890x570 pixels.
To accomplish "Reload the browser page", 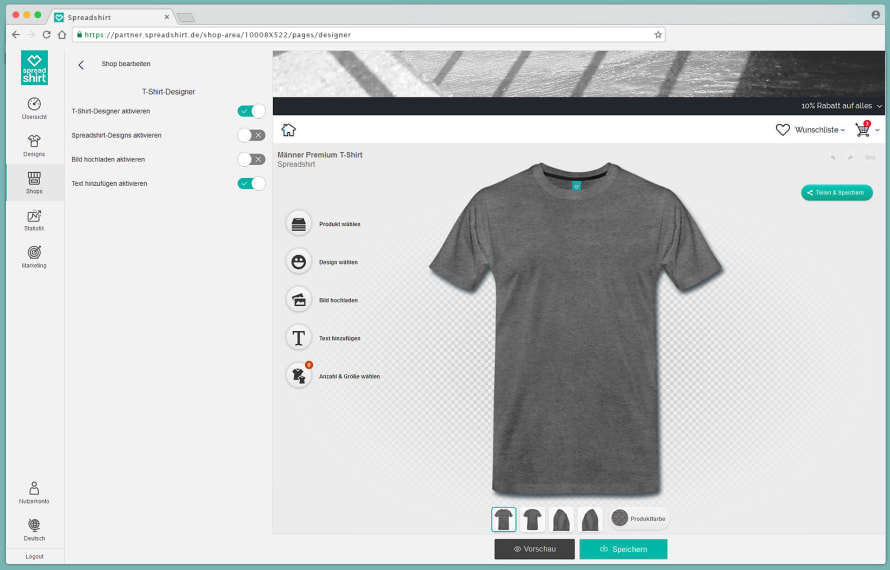I will tap(47, 35).
